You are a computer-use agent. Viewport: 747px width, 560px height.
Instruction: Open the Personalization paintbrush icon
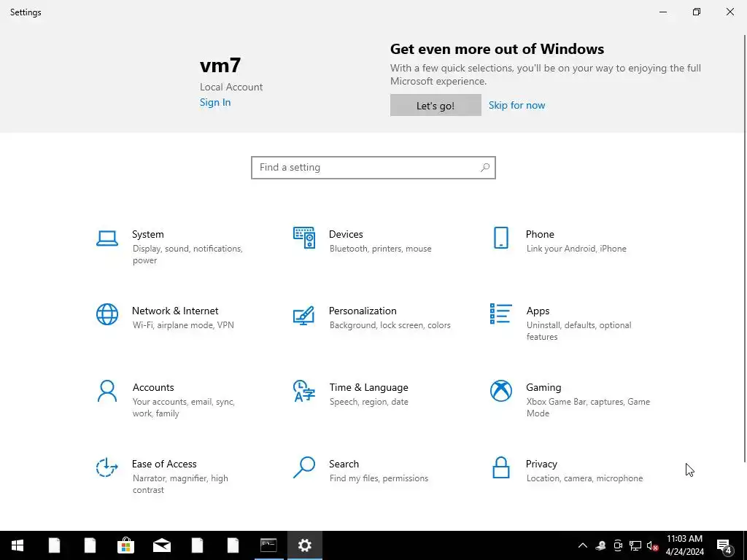click(304, 315)
